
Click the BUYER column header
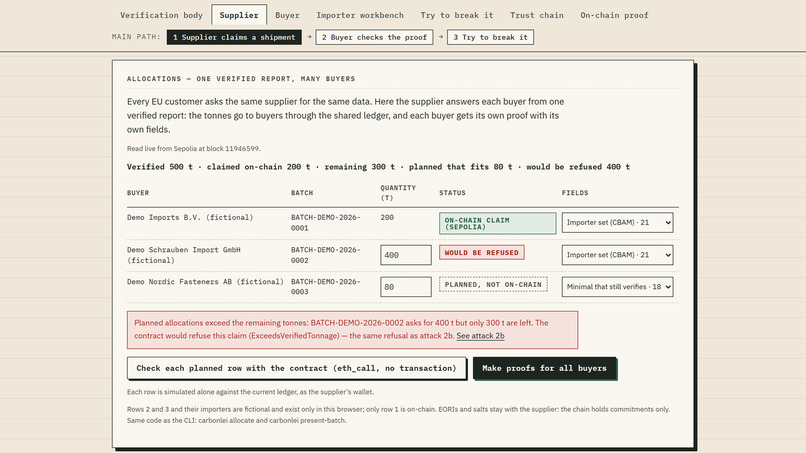(138, 193)
